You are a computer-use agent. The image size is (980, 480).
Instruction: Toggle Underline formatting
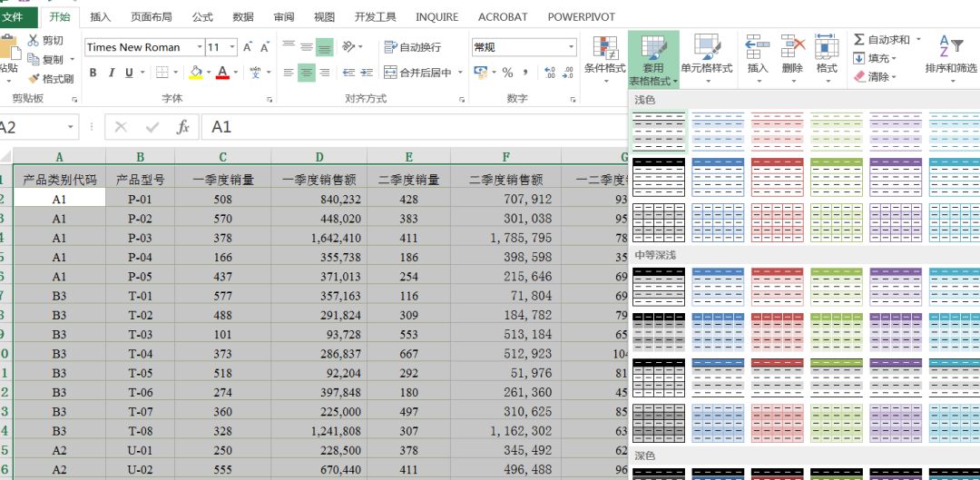(130, 73)
